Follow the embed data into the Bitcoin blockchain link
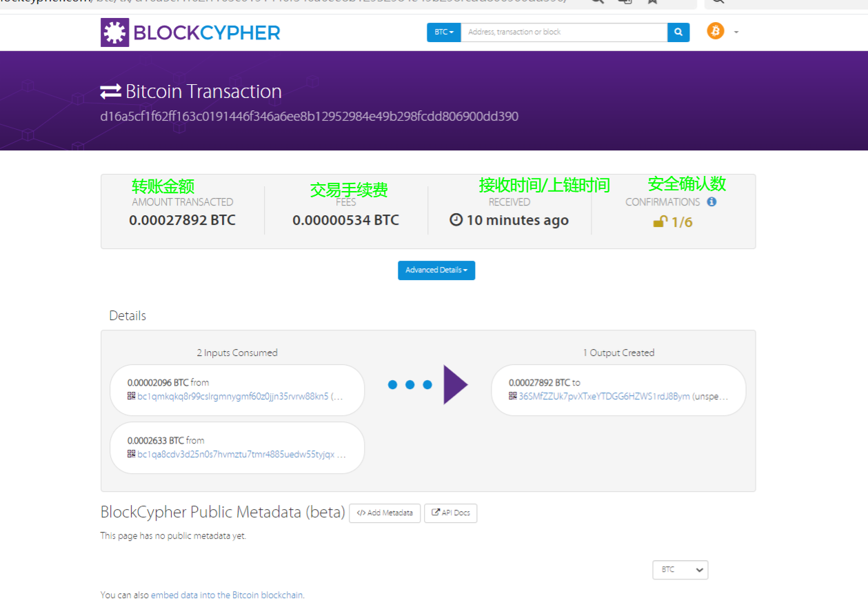Image resolution: width=868 pixels, height=605 pixels. (x=228, y=595)
